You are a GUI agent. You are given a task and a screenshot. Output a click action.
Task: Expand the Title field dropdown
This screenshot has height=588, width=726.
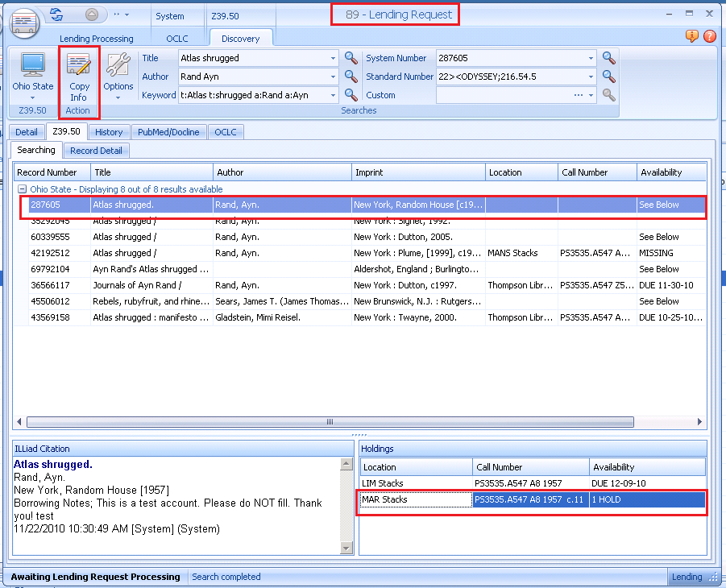click(334, 59)
